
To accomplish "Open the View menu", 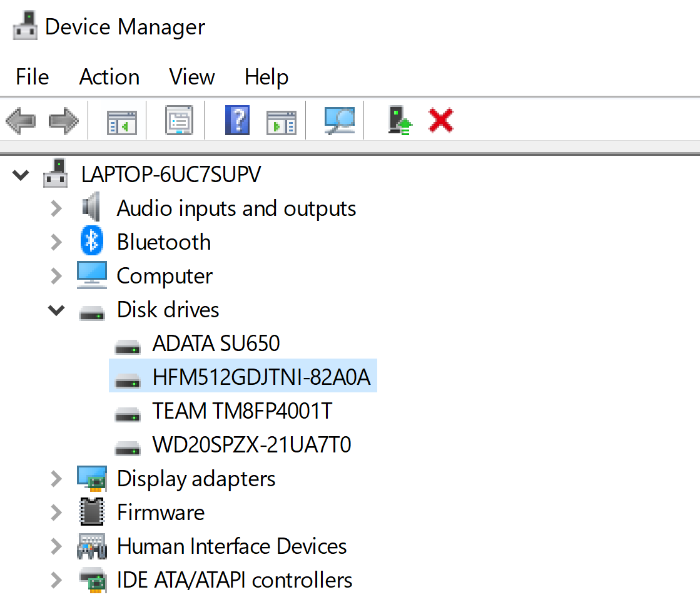I will tap(191, 77).
